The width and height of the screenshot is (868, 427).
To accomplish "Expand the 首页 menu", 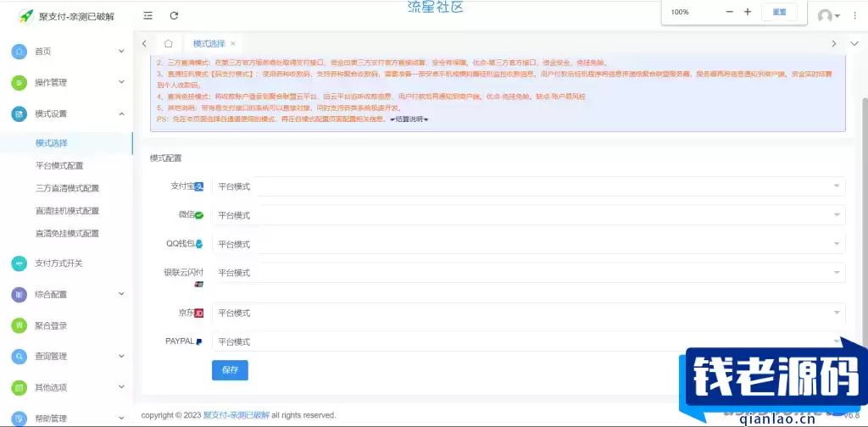I will click(121, 52).
